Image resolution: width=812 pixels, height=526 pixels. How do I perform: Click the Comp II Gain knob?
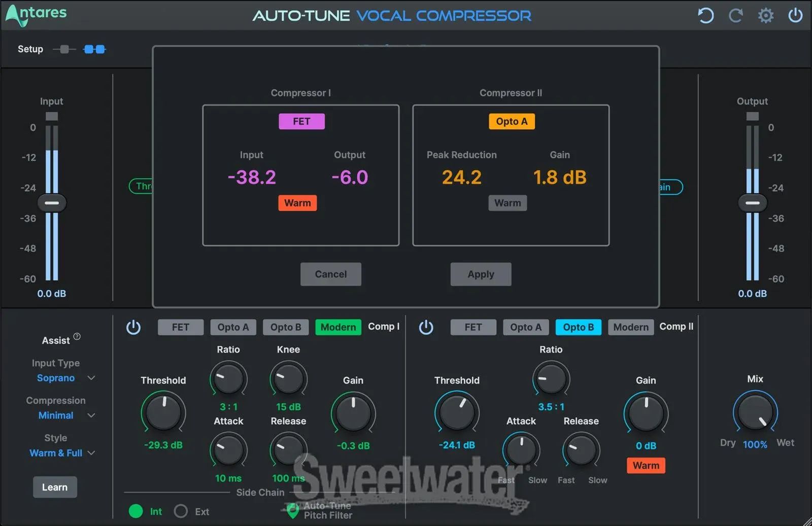click(x=646, y=413)
